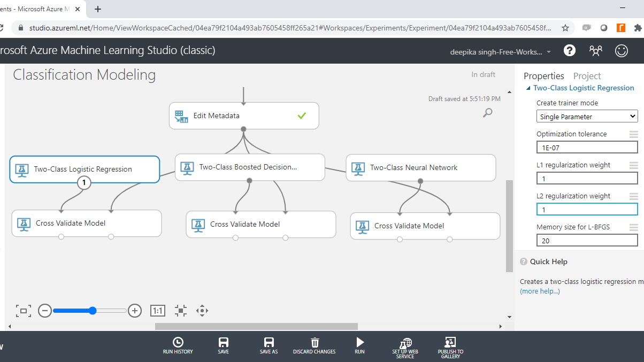The width and height of the screenshot is (644, 362).
Task: Open the Help question mark icon
Action: [x=570, y=50]
